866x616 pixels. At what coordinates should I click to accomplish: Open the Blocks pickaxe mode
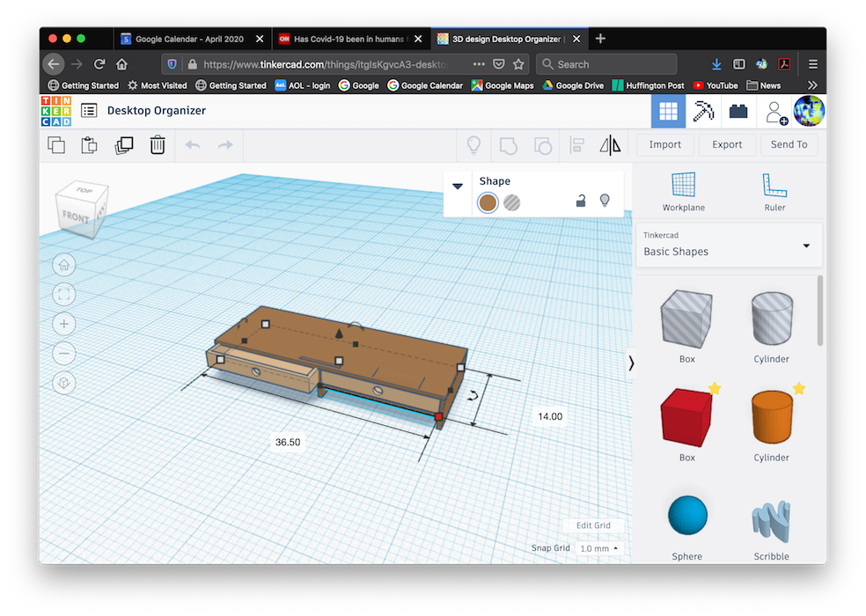[x=703, y=111]
